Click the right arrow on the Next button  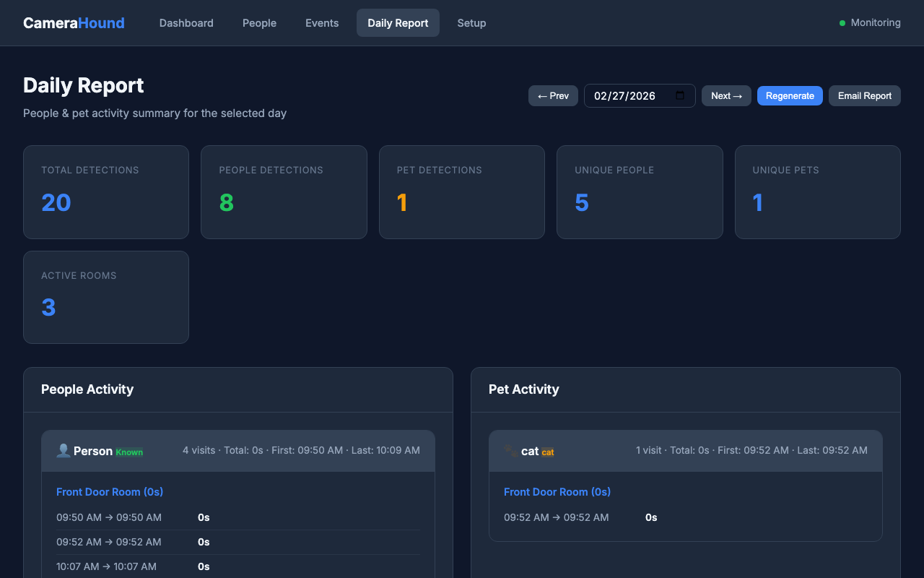click(x=738, y=95)
